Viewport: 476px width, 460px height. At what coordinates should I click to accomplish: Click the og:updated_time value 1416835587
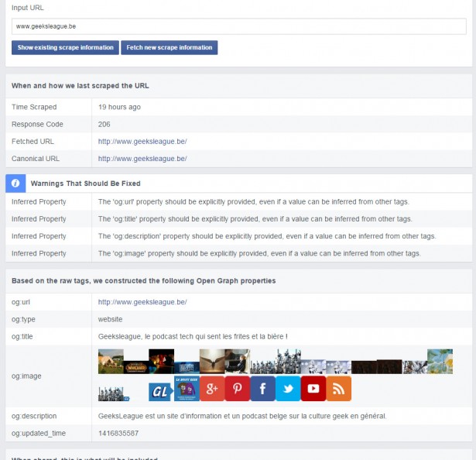point(118,433)
